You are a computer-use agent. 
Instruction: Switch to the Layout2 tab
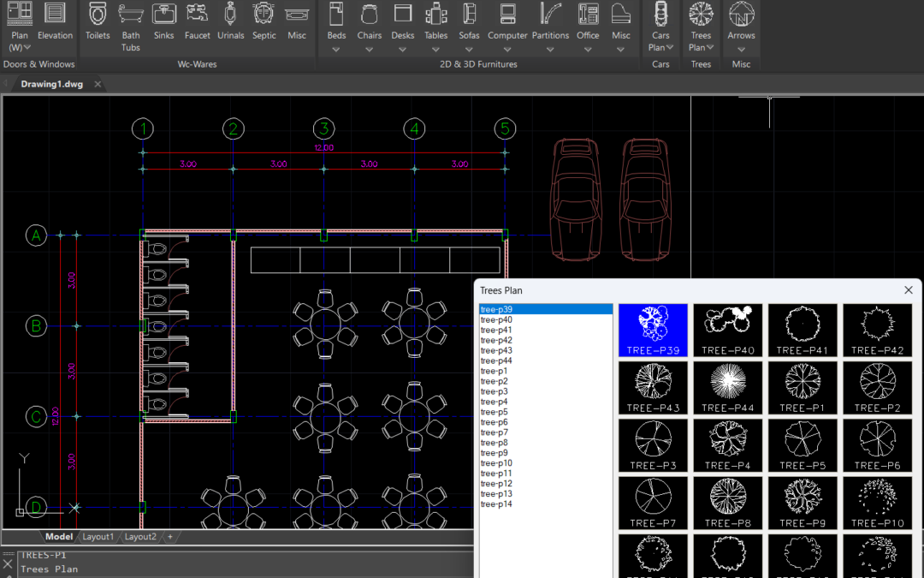click(x=140, y=537)
